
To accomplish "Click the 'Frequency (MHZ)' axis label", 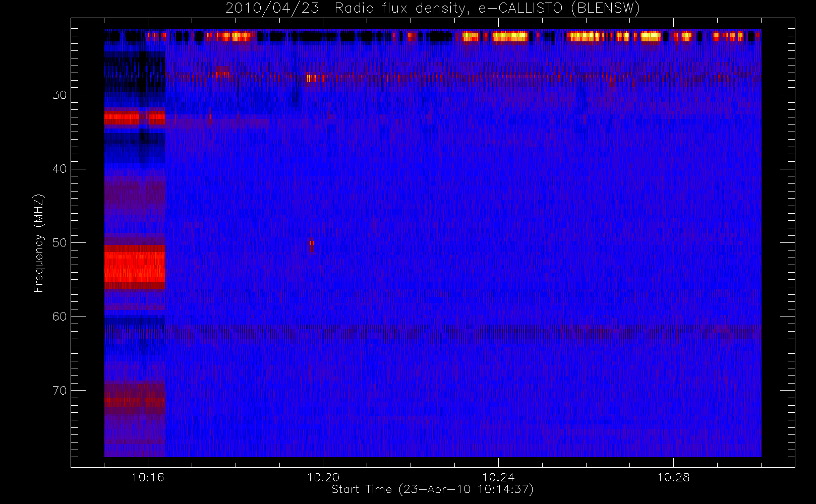I will click(x=39, y=243).
